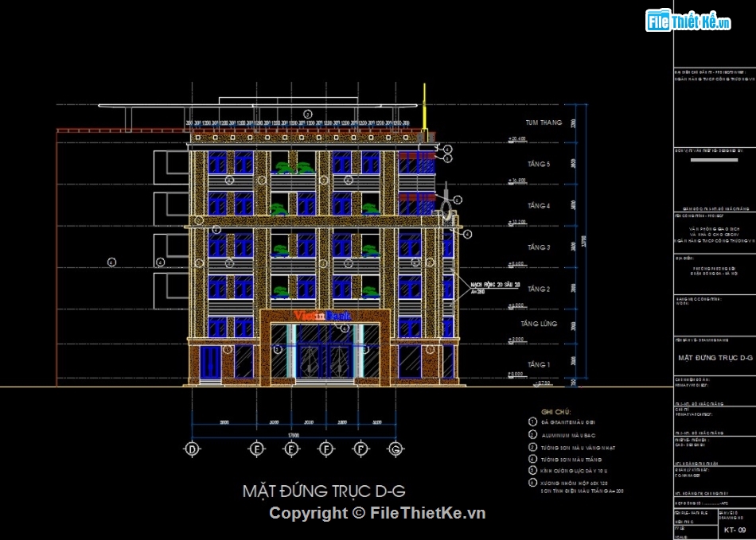Click the ALUMINIUM MÀU BẠC legend entry

coord(568,435)
